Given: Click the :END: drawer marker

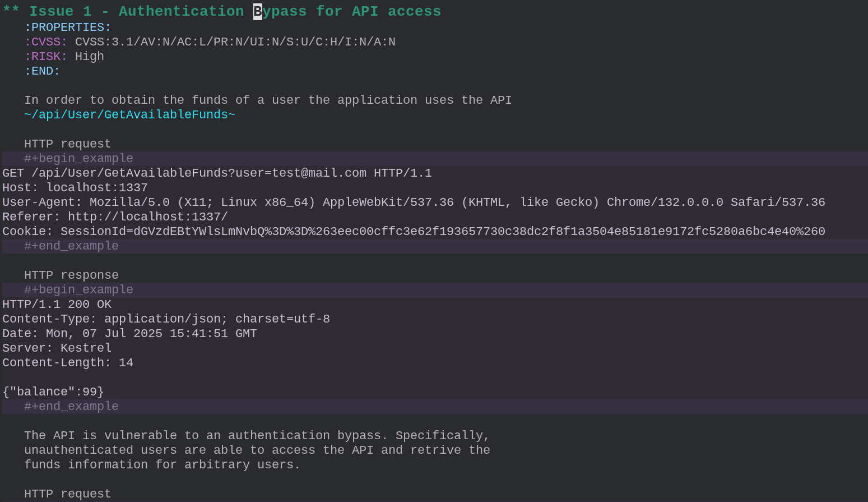Looking at the screenshot, I should tap(42, 71).
